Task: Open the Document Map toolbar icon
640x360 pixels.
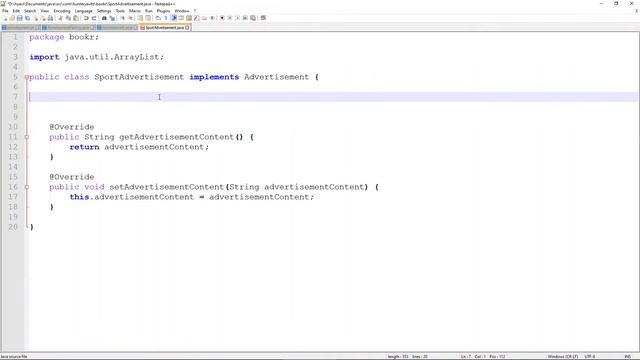Action: pyautogui.click(x=189, y=18)
